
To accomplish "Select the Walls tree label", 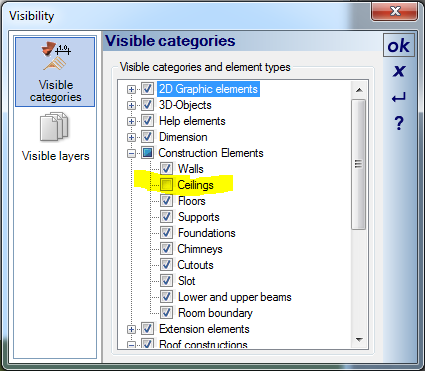I will tap(190, 169).
